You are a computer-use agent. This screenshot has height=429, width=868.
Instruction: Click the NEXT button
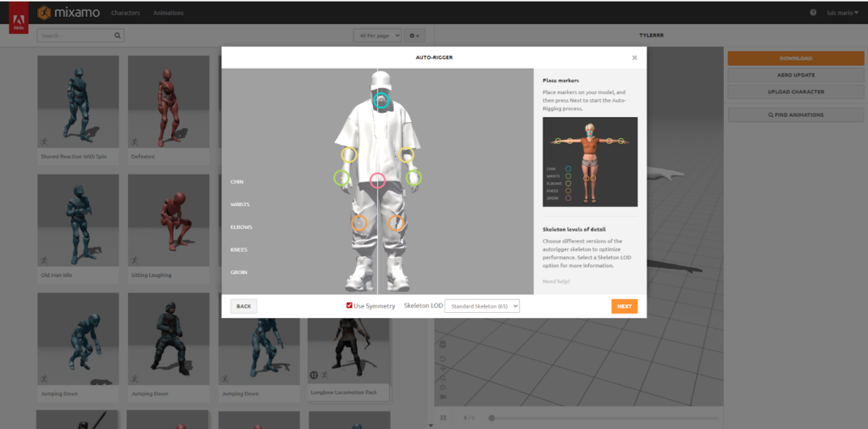tap(625, 306)
